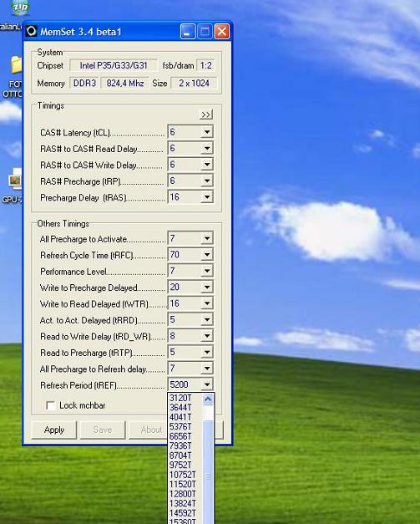
Task: Choose 3120T in the tREF list
Action: (x=185, y=398)
